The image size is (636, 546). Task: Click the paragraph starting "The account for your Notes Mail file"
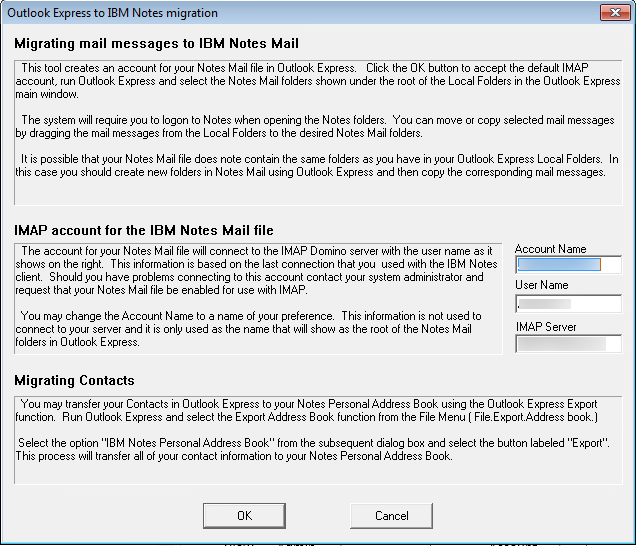tap(256, 270)
